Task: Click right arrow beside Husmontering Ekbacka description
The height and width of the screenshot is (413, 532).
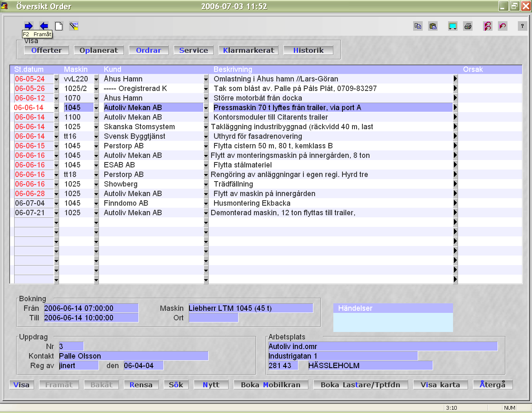Action: (455, 203)
